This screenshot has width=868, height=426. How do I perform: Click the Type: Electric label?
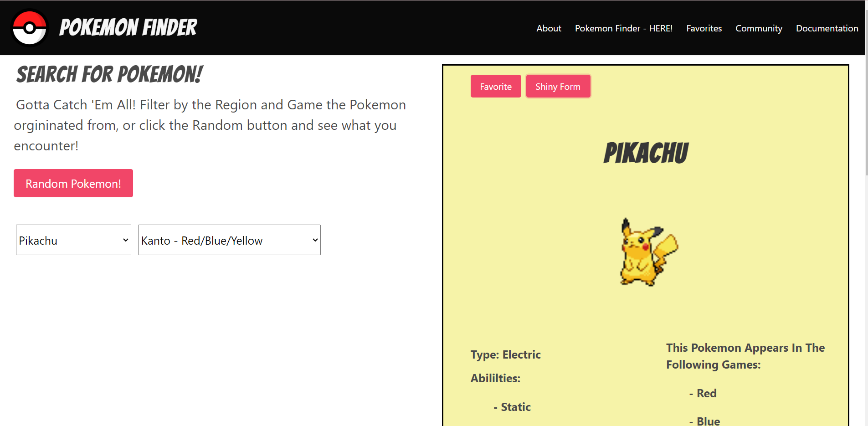pos(505,354)
